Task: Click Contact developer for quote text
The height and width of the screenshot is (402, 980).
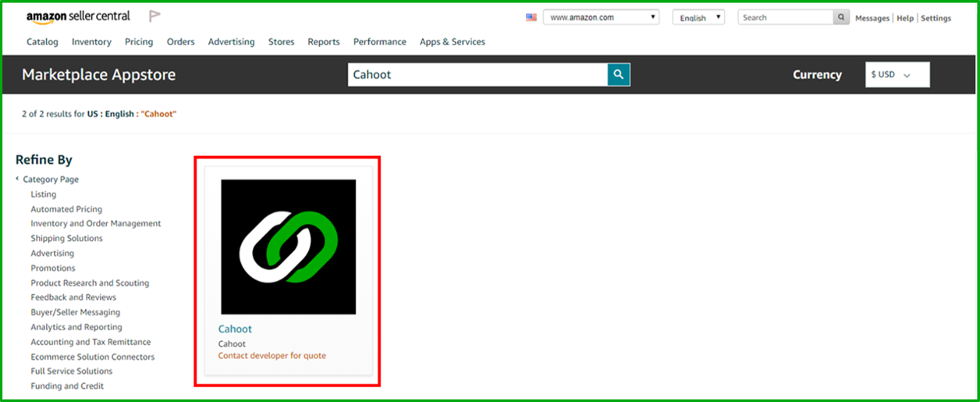Action: (272, 355)
